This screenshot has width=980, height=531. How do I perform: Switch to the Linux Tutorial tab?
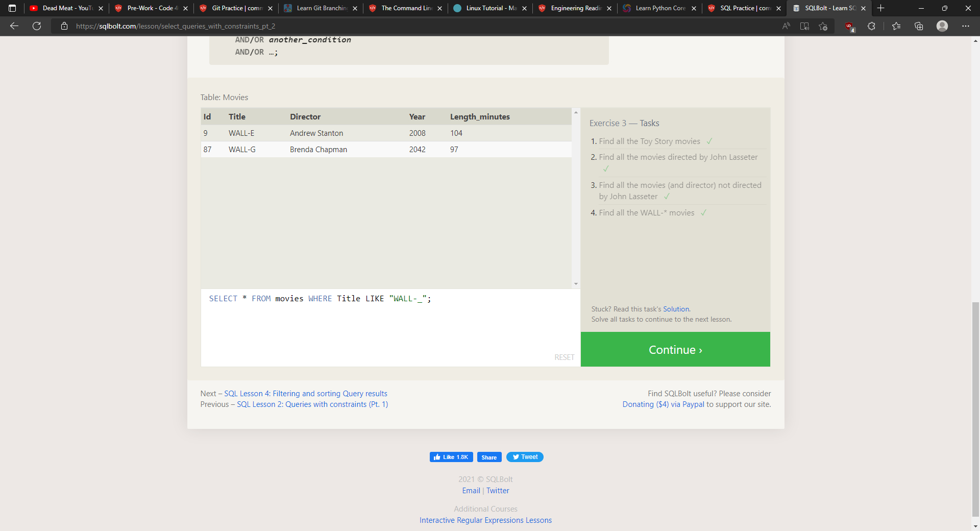(491, 8)
